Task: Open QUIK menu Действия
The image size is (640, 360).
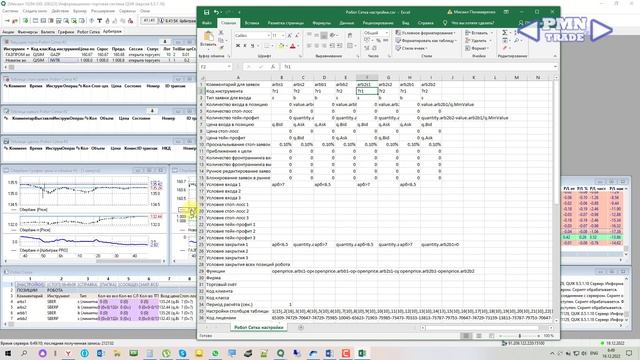Action: [60, 11]
